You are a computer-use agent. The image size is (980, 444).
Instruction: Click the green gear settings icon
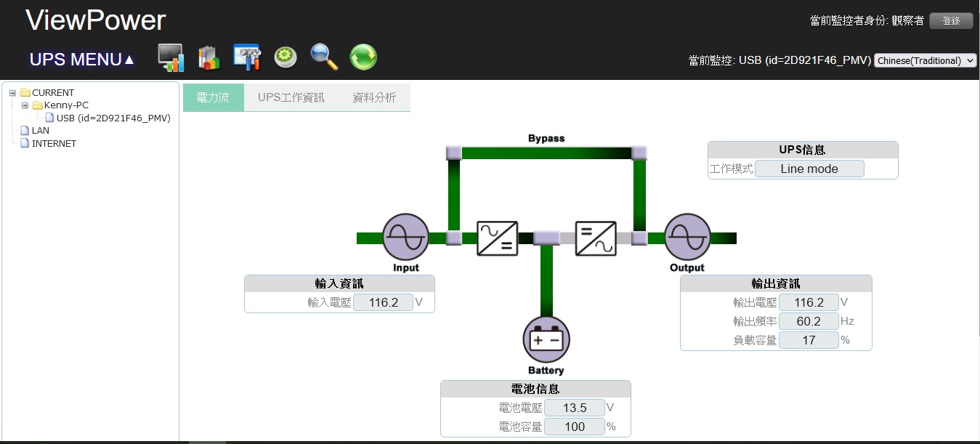click(286, 57)
